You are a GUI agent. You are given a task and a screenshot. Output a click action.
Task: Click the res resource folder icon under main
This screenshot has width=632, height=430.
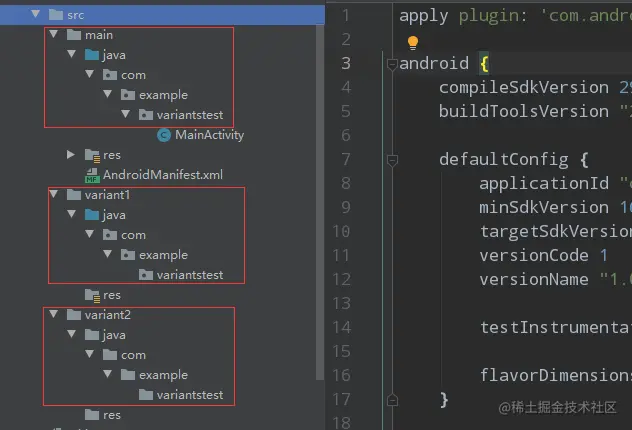pyautogui.click(x=92, y=155)
